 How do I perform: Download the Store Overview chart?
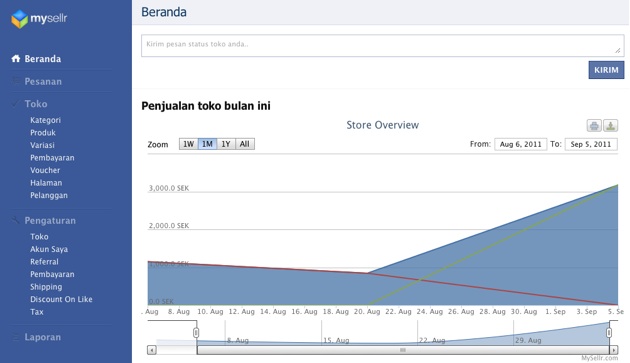[x=610, y=125]
